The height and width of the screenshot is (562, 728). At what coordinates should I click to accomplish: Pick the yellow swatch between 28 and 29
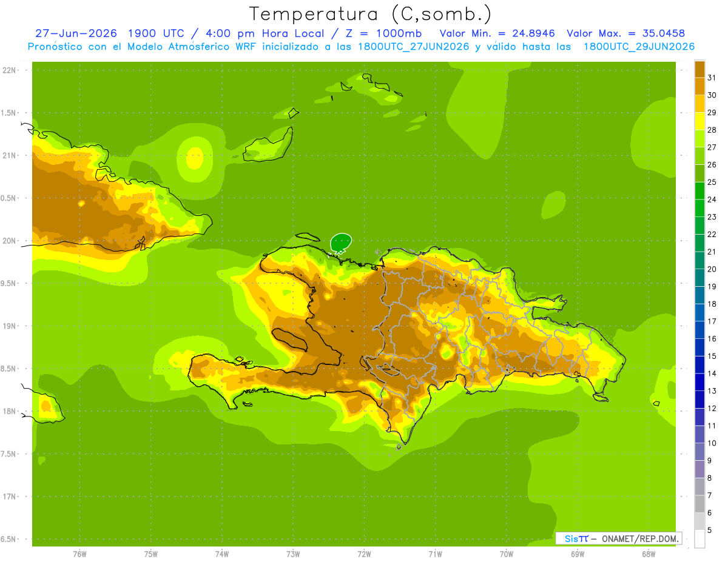coord(699,121)
